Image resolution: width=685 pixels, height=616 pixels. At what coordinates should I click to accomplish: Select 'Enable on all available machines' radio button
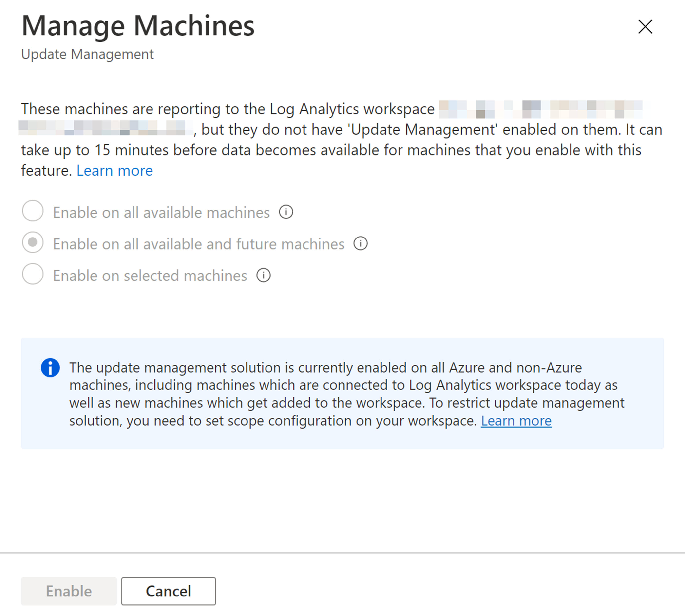point(33,211)
